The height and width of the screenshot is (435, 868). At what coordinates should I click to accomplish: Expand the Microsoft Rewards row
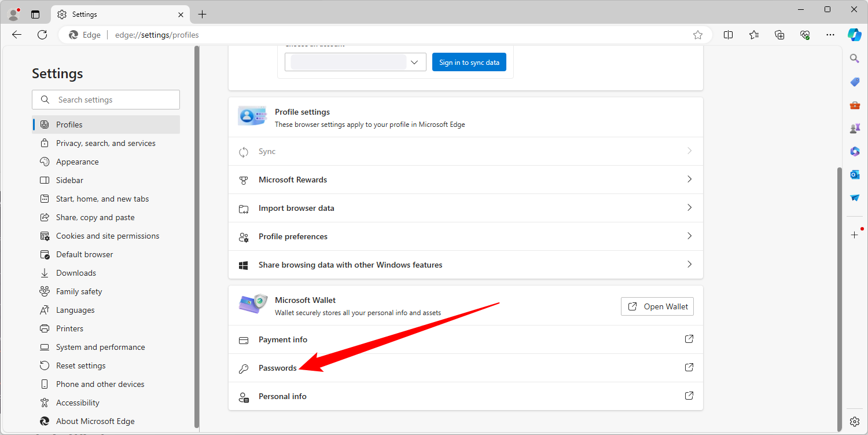(x=465, y=180)
